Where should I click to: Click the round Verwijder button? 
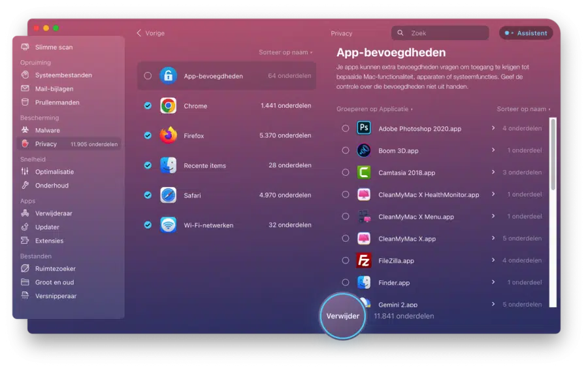tap(342, 316)
